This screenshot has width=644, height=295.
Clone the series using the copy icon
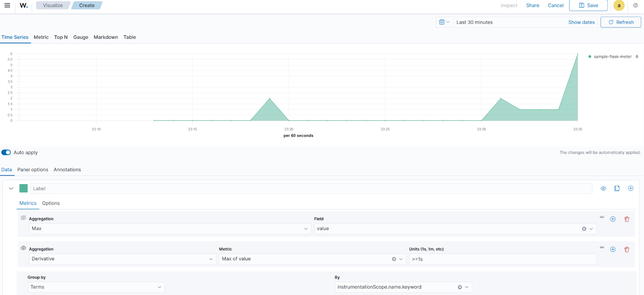point(617,189)
